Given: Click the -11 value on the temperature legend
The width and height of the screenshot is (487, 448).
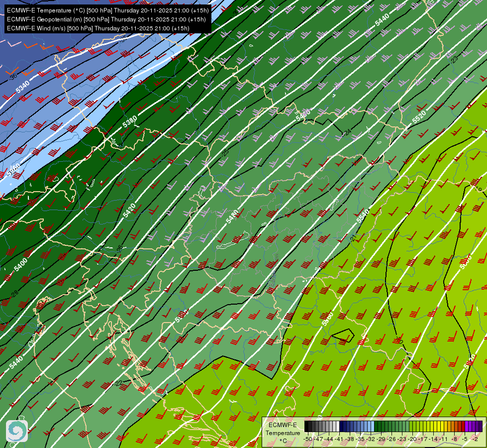Looking at the screenshot, I should pyautogui.click(x=443, y=439).
